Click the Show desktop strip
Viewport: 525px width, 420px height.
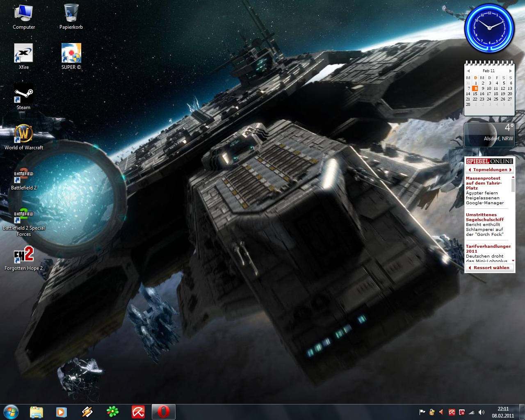point(522,412)
